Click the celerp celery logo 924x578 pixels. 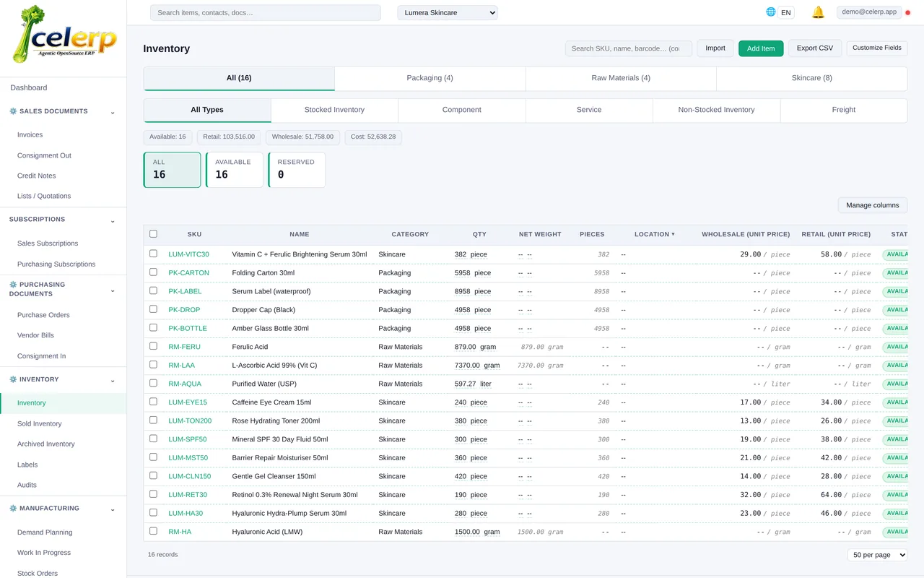64,35
